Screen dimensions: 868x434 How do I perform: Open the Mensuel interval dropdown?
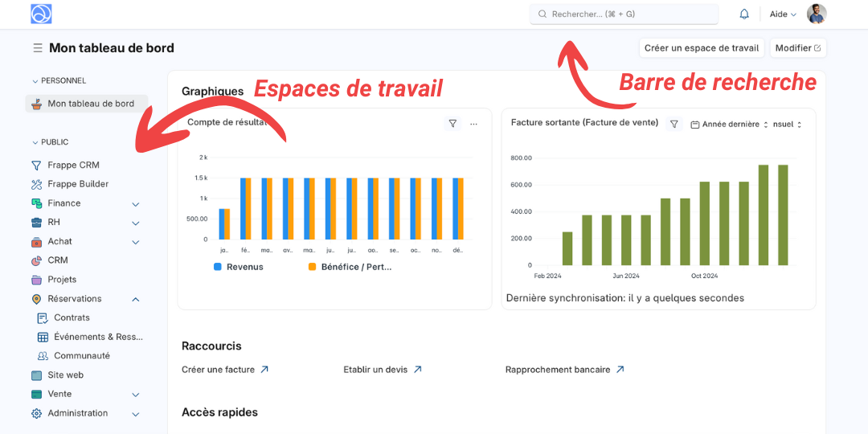click(x=787, y=125)
